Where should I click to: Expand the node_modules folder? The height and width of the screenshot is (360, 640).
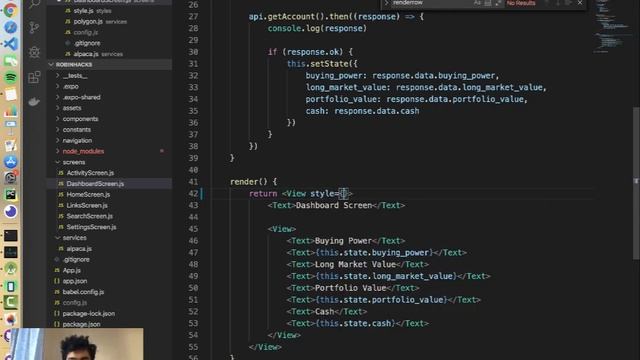[x=110, y=151]
